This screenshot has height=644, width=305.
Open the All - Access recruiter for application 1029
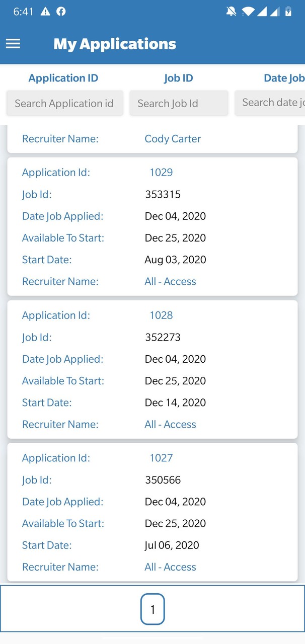pos(170,281)
